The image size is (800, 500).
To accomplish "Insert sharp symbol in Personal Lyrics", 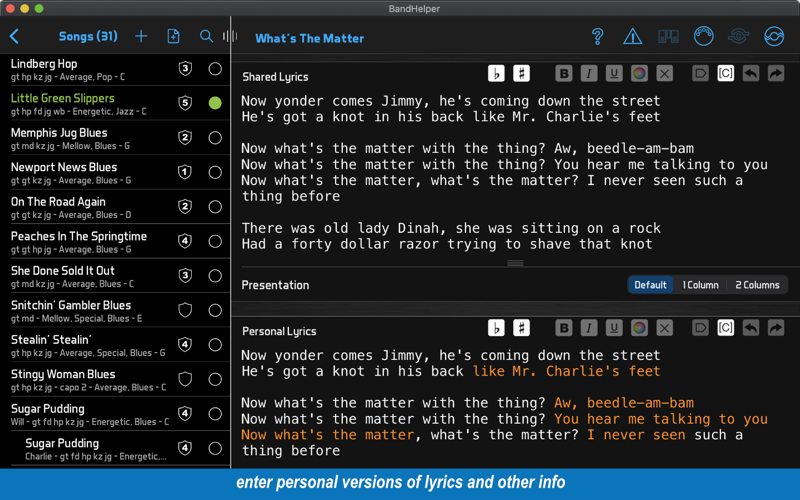I will coord(521,328).
